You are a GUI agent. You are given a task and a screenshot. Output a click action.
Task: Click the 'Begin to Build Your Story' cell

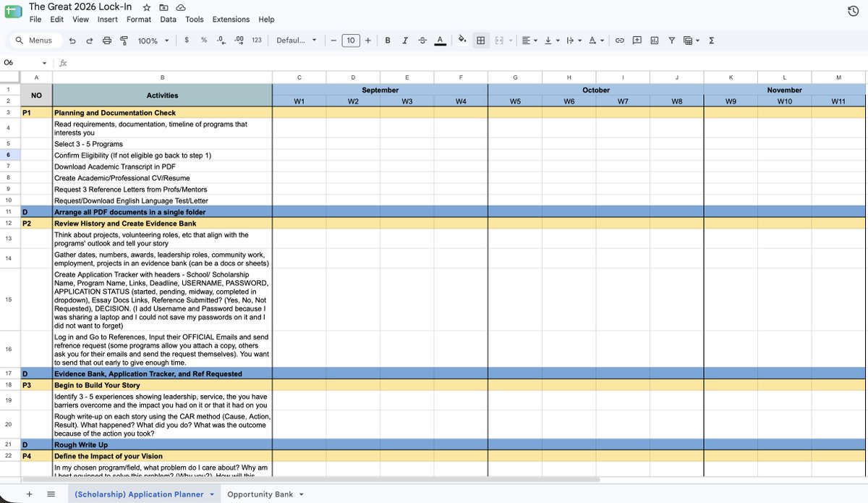tap(162, 386)
